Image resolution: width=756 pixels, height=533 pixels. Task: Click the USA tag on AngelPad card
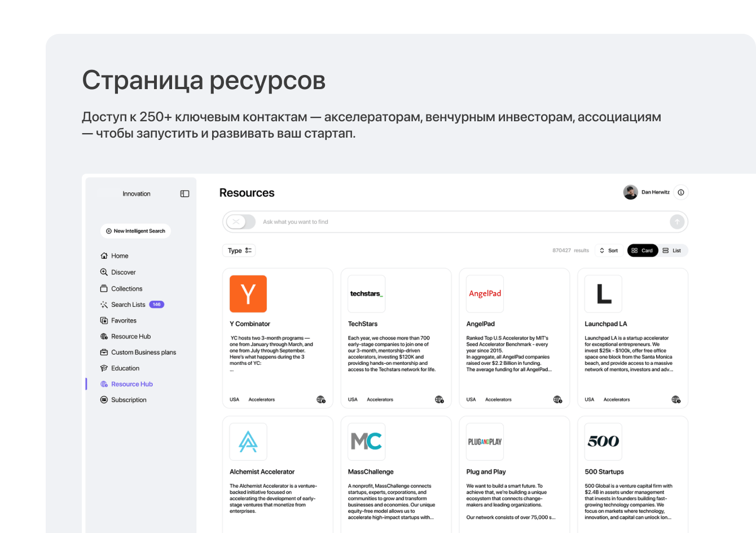click(x=471, y=399)
